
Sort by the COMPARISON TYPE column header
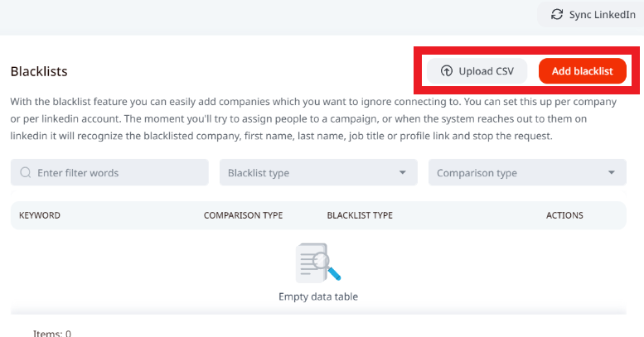[243, 215]
